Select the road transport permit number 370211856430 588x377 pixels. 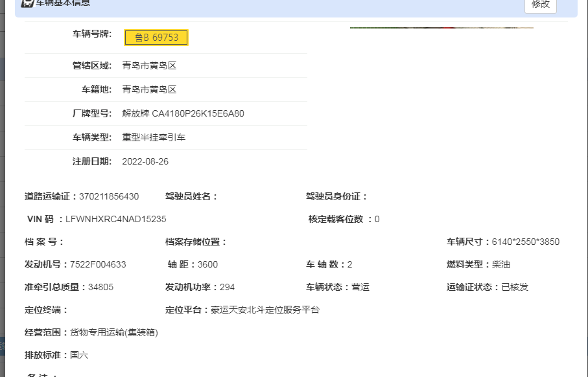coord(109,196)
